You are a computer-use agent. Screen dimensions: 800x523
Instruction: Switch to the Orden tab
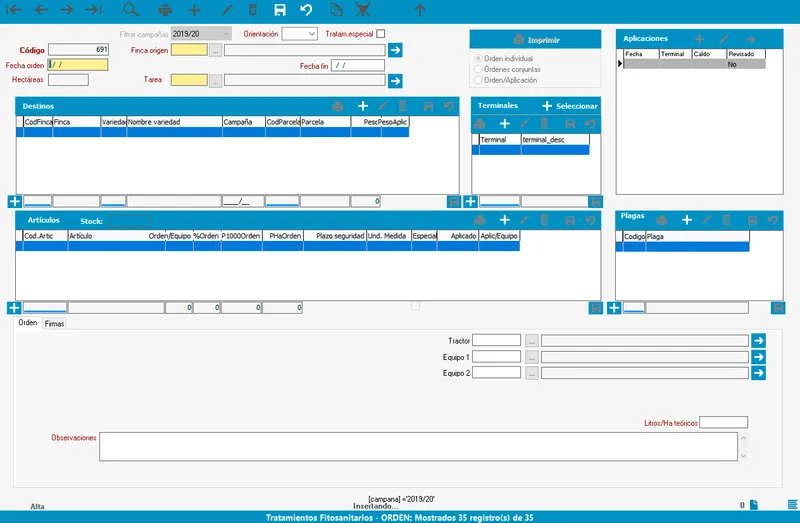(28, 322)
